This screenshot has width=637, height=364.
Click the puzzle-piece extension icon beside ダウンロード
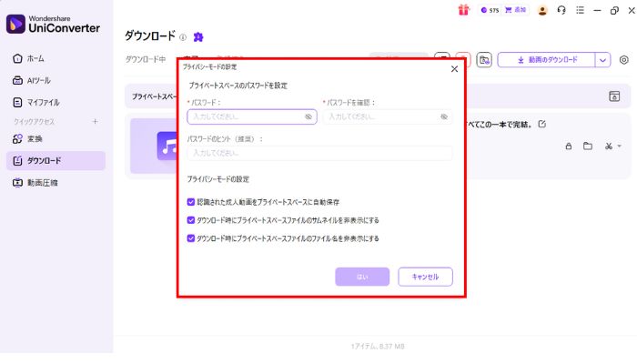point(198,36)
